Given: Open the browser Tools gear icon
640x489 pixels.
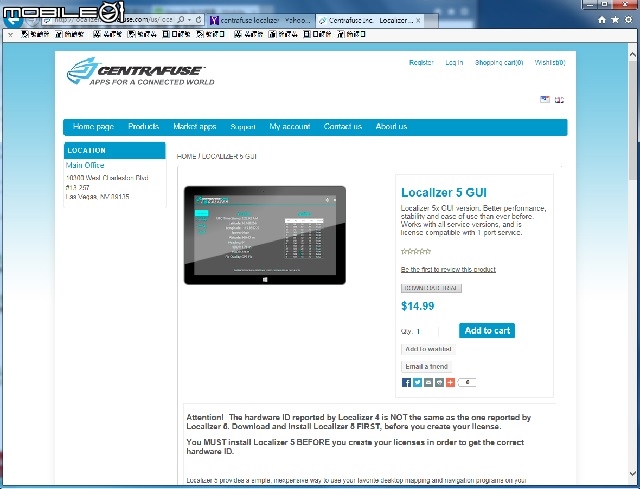Looking at the screenshot, I should (628, 20).
